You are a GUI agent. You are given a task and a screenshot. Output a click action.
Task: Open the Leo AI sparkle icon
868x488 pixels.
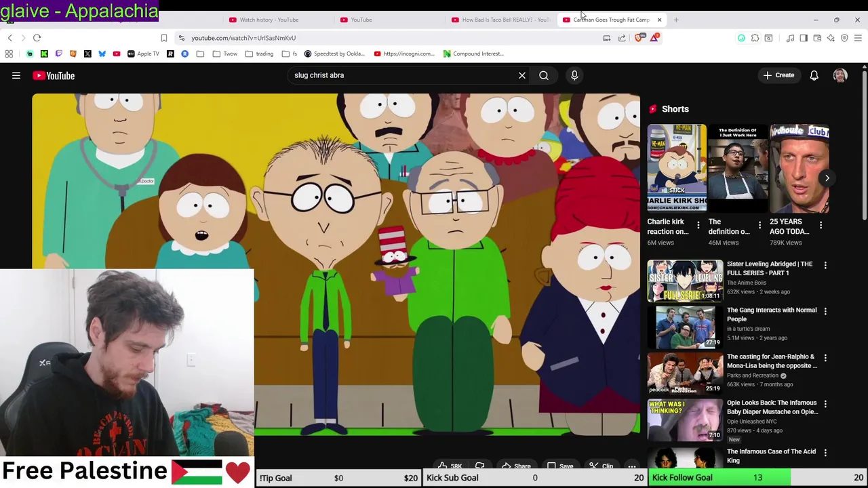pos(831,38)
